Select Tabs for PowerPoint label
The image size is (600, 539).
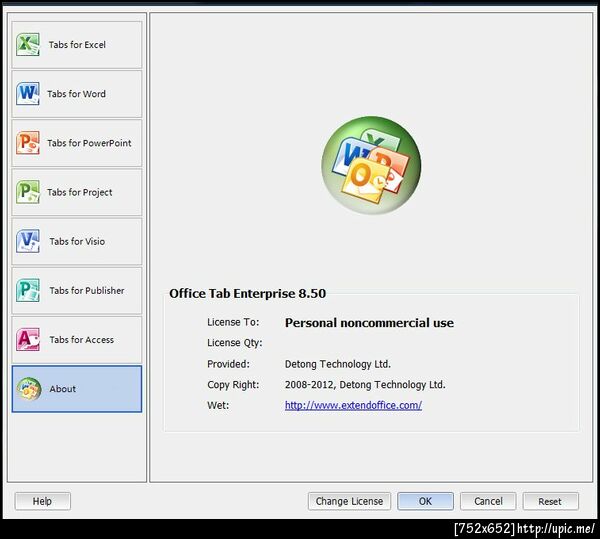click(89, 143)
